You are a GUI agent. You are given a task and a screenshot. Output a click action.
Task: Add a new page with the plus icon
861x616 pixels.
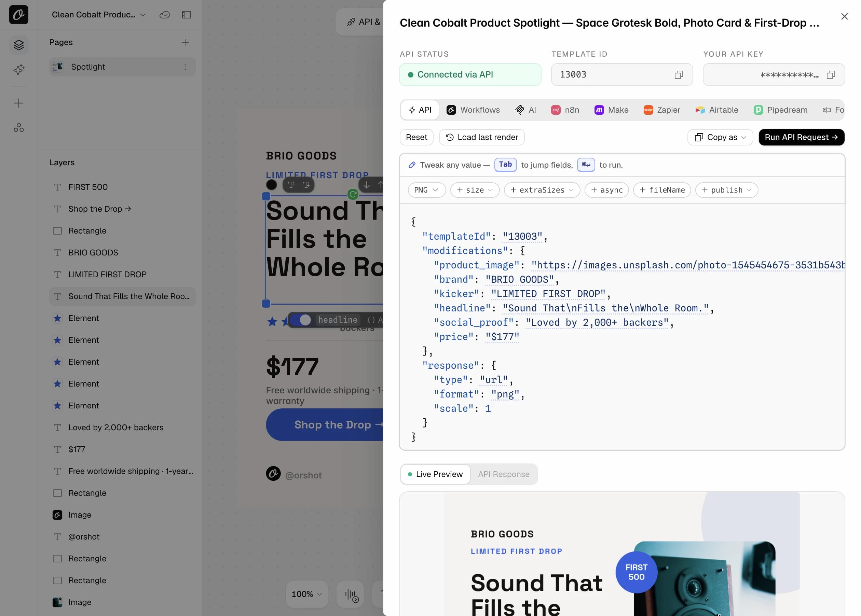[185, 42]
